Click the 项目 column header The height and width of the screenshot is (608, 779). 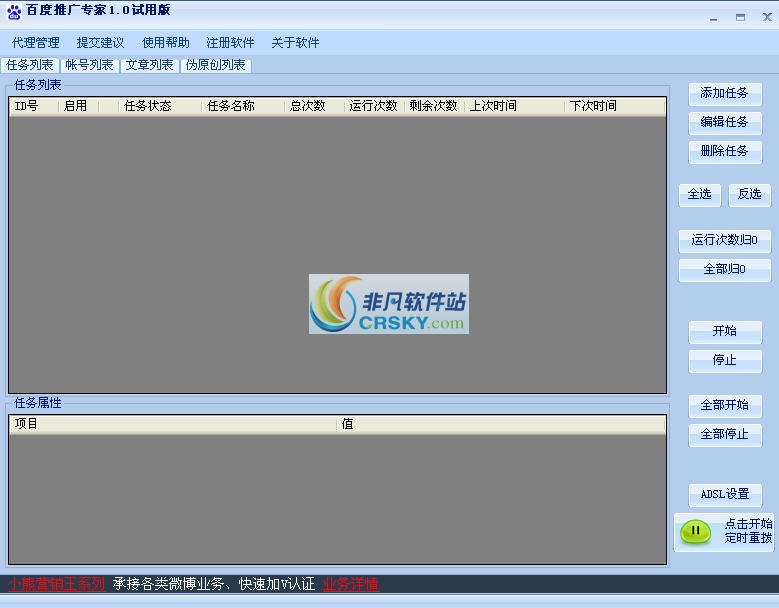pos(172,424)
